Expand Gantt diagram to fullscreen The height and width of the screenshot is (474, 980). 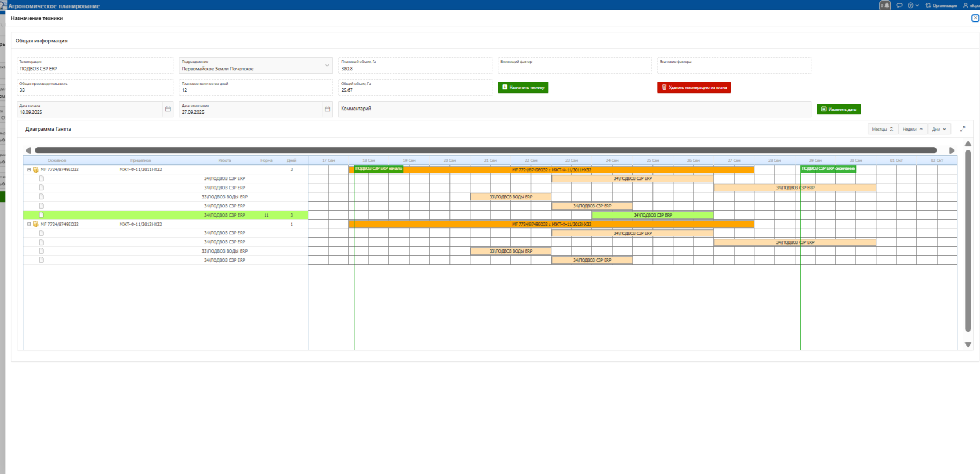(962, 129)
